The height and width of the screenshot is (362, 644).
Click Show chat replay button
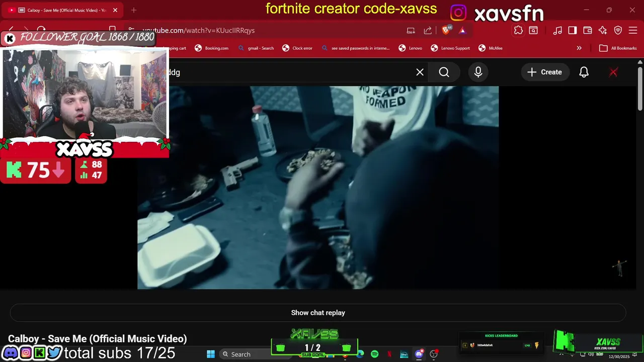318,313
